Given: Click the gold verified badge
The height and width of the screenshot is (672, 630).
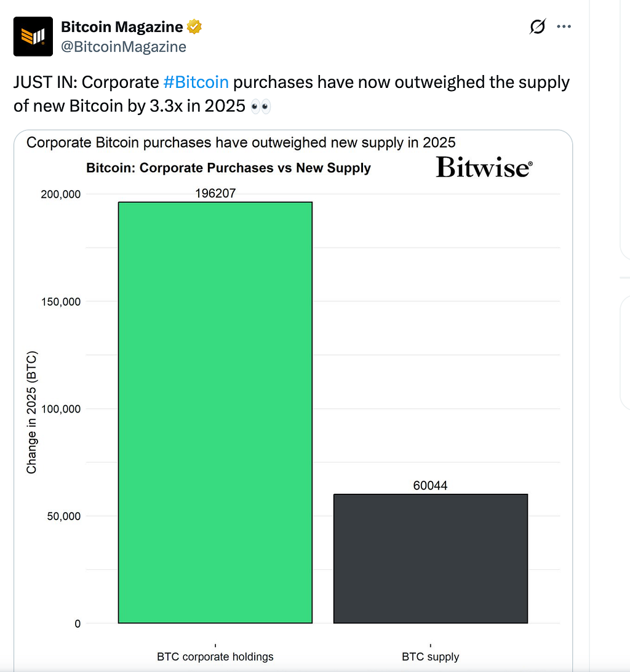Looking at the screenshot, I should pyautogui.click(x=194, y=26).
